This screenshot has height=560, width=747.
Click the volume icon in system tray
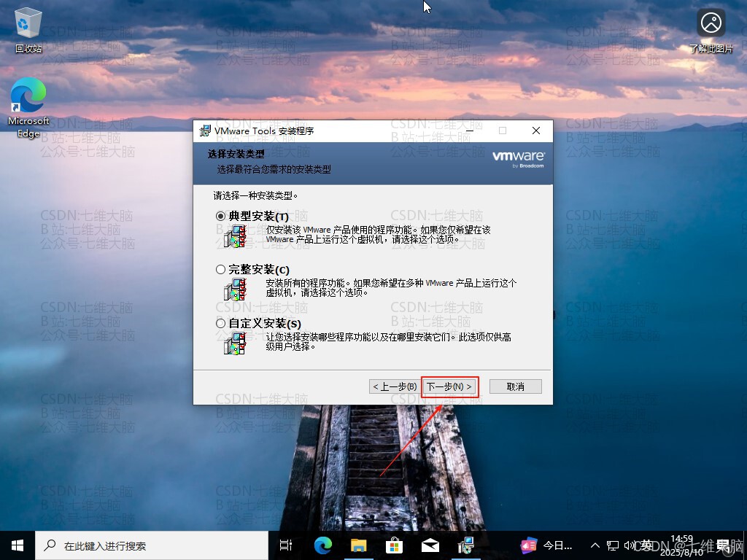[629, 545]
